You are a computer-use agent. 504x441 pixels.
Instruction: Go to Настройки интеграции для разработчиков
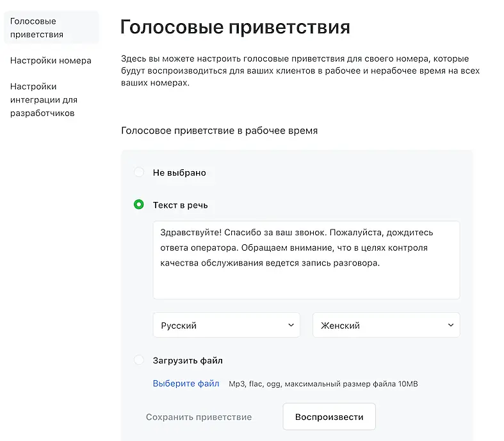tap(44, 100)
